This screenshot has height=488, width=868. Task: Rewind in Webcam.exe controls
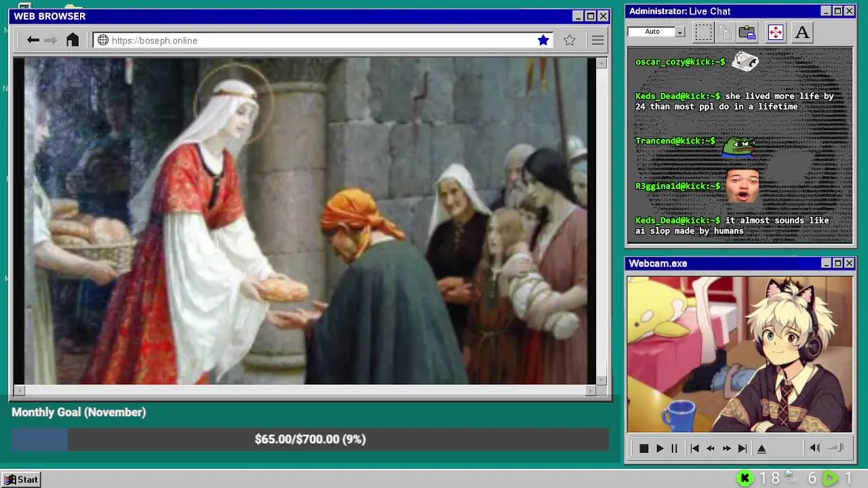point(711,448)
